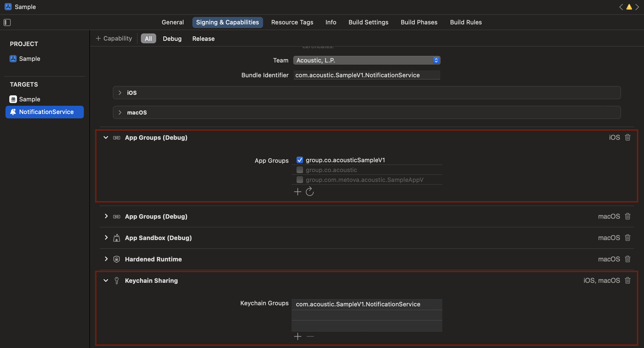Viewport: 644px width, 348px height.
Task: Add a new capability with + Capability
Action: tap(114, 39)
